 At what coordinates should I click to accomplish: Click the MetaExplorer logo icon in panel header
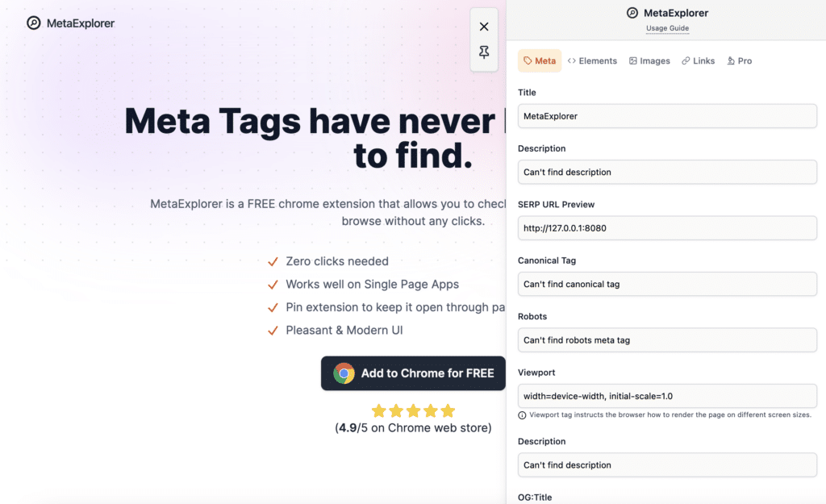pyautogui.click(x=632, y=13)
